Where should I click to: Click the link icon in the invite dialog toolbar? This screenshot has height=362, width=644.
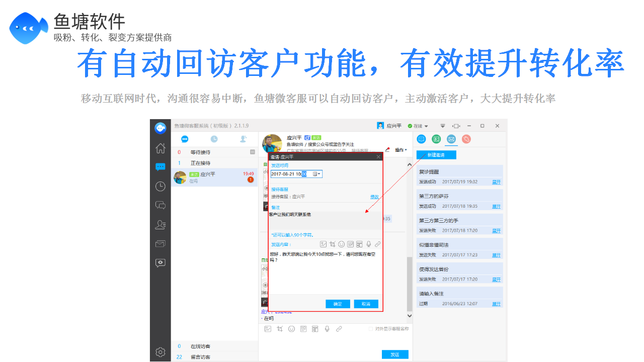point(377,244)
